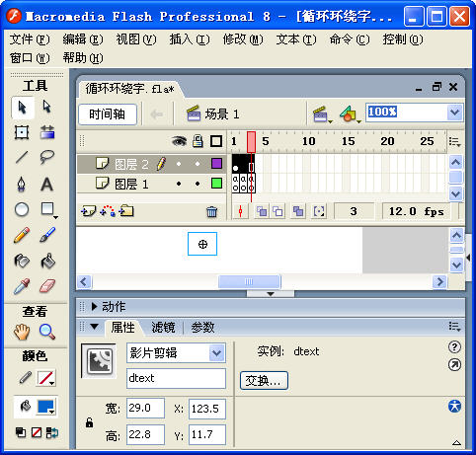Select the Pencil tool
The width and height of the screenshot is (476, 455).
(x=22, y=235)
